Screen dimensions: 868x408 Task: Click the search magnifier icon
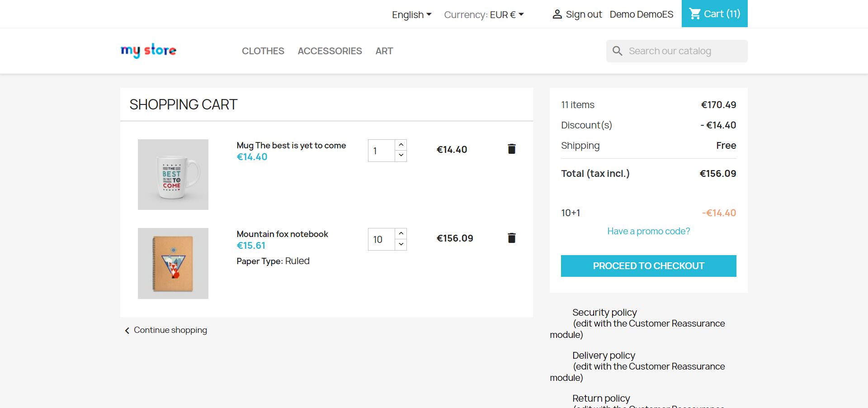click(617, 51)
